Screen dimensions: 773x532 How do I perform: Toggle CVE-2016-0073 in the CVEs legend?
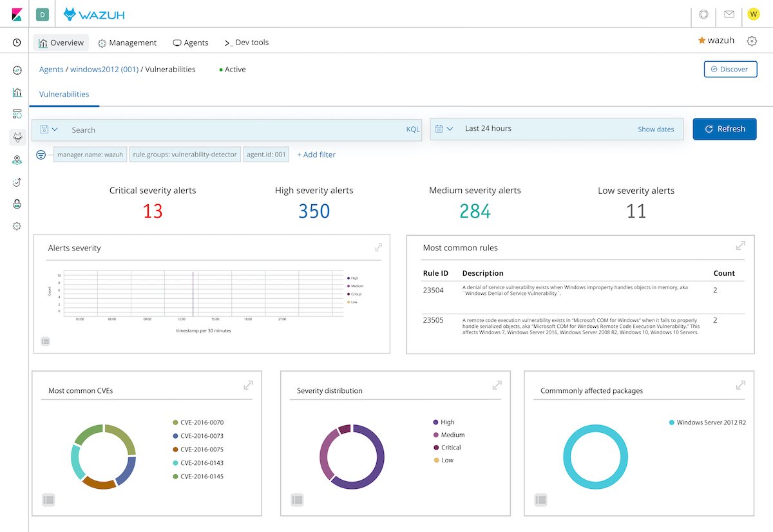202,436
